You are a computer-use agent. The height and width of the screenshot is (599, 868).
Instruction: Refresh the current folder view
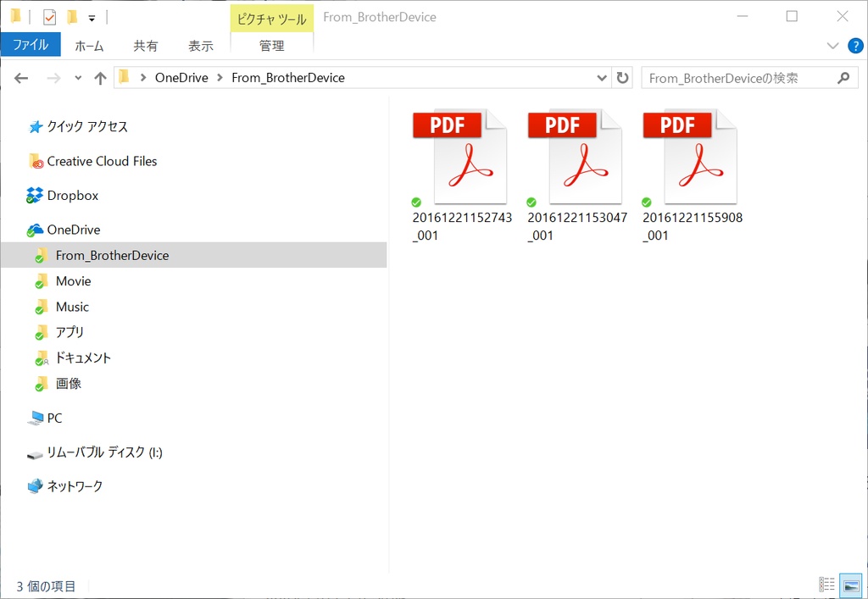coord(623,78)
